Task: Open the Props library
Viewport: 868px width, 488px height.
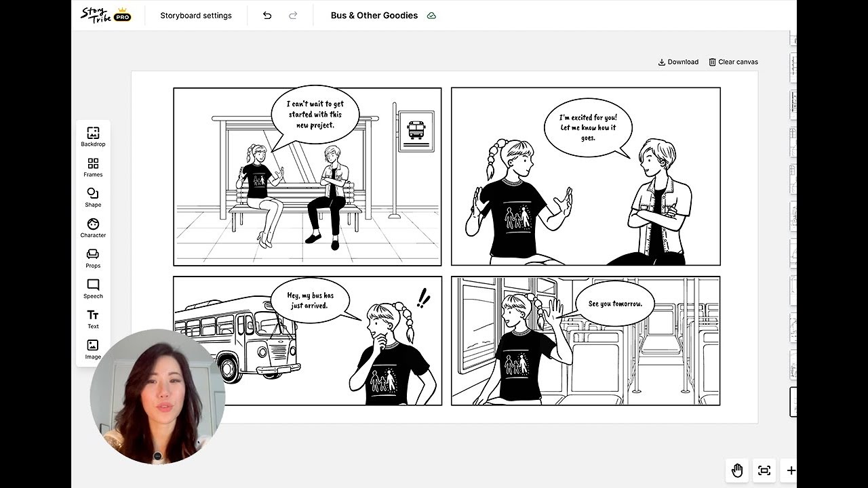Action: pyautogui.click(x=93, y=258)
